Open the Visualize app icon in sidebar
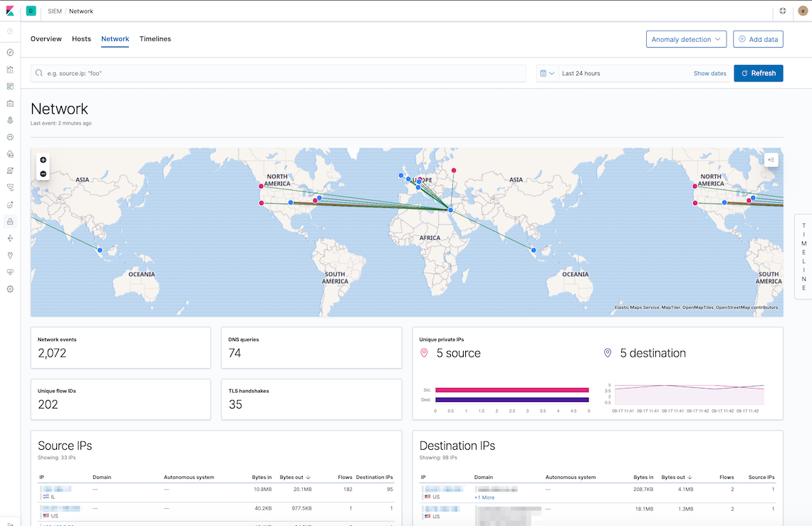The height and width of the screenshot is (526, 812). tap(10, 69)
